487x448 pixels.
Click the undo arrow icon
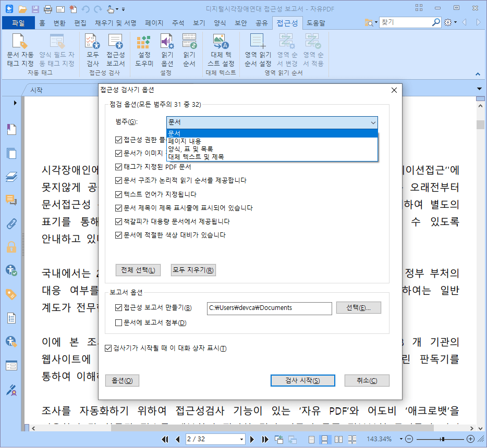click(x=86, y=9)
